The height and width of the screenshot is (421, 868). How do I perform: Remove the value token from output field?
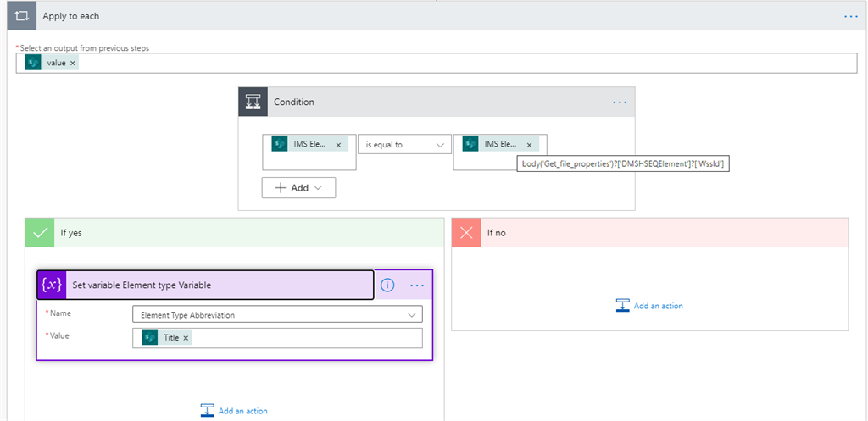[x=73, y=63]
